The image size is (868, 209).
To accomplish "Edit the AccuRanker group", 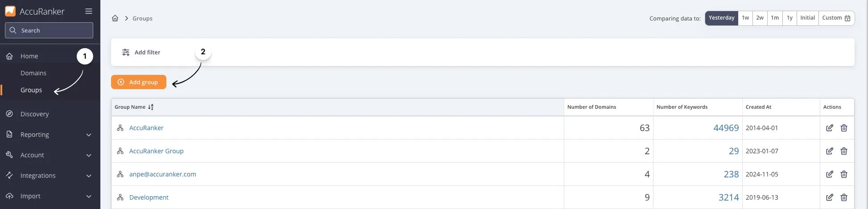I will tap(829, 128).
